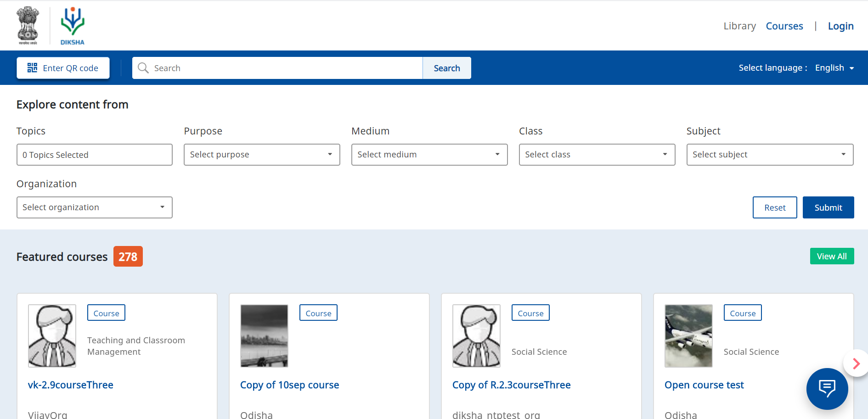The width and height of the screenshot is (868, 419).
Task: Click the Login link
Action: (840, 26)
